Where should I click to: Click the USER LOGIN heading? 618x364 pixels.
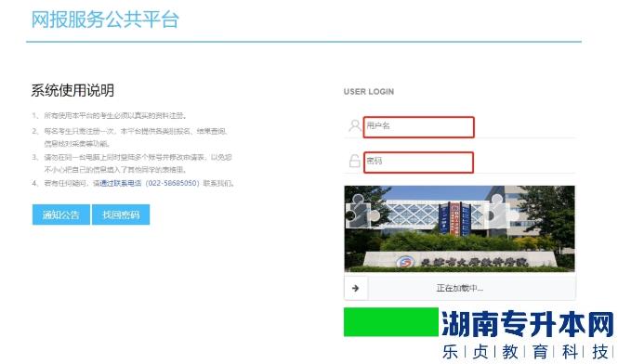coord(369,92)
